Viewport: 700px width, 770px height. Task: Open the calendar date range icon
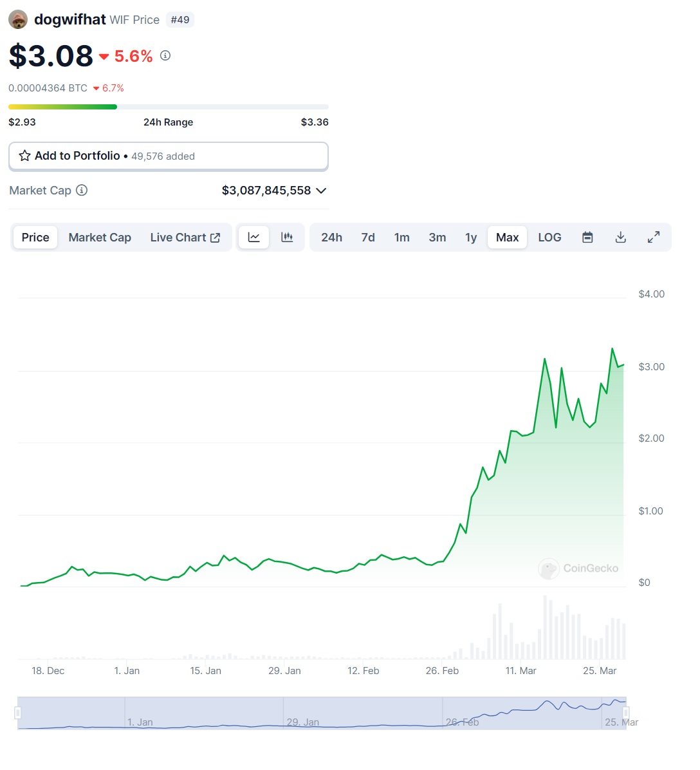(587, 237)
